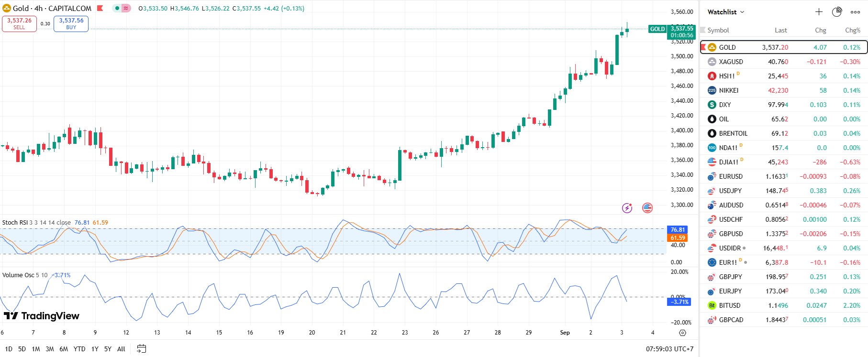Open the watchlist three-dots menu
Viewport: 868px width, 357px height.
[855, 12]
